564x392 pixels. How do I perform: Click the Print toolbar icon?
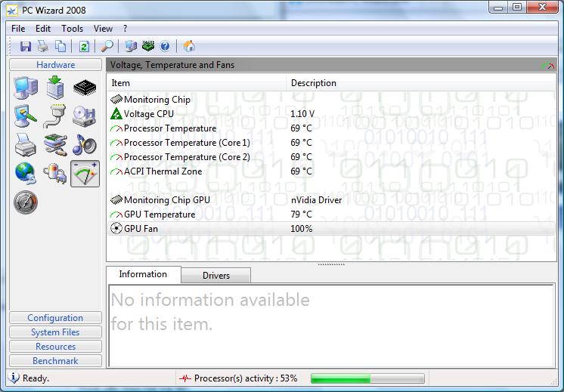(43, 47)
